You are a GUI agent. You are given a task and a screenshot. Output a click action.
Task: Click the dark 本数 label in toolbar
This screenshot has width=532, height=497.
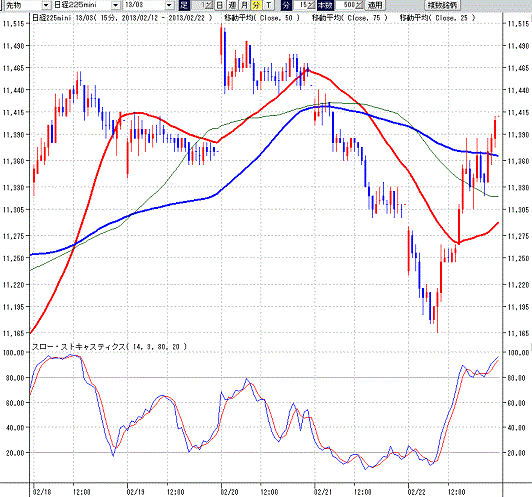(325, 5)
